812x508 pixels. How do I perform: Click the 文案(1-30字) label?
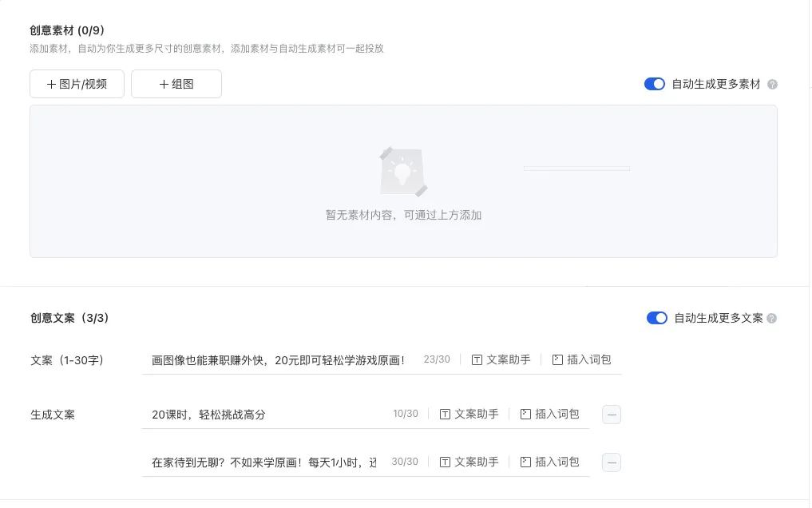pyautogui.click(x=67, y=360)
